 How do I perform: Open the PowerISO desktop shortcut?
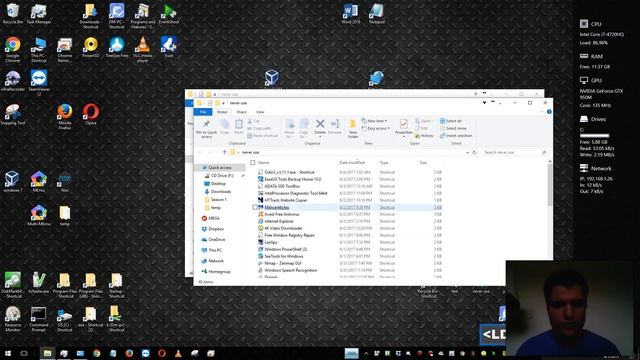point(91,47)
